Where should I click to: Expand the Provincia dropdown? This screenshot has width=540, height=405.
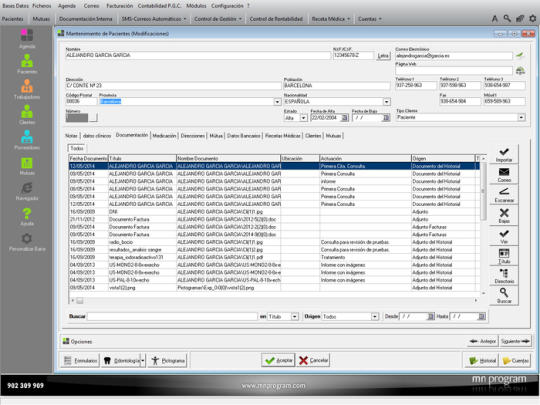(277, 102)
